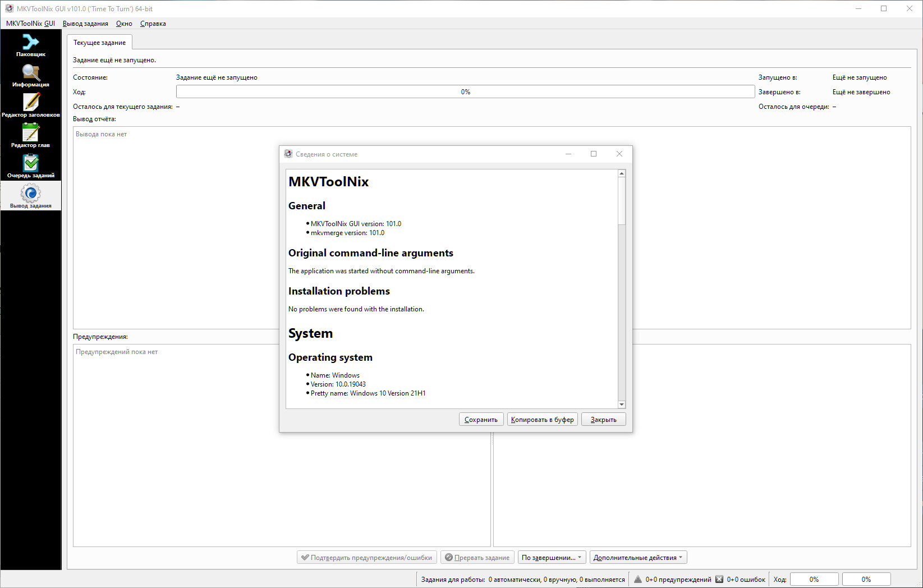Click the Закрыть button in dialog
This screenshot has width=923, height=588.
click(x=604, y=420)
